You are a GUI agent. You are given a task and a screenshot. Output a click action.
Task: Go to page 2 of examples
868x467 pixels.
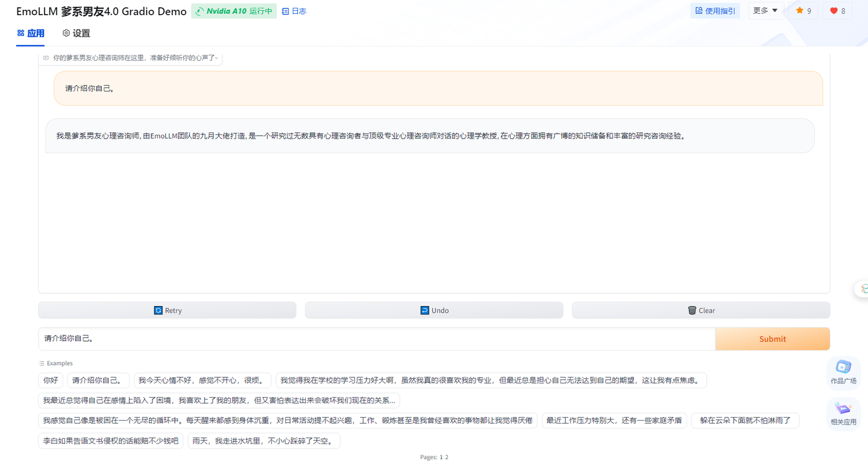click(445, 457)
